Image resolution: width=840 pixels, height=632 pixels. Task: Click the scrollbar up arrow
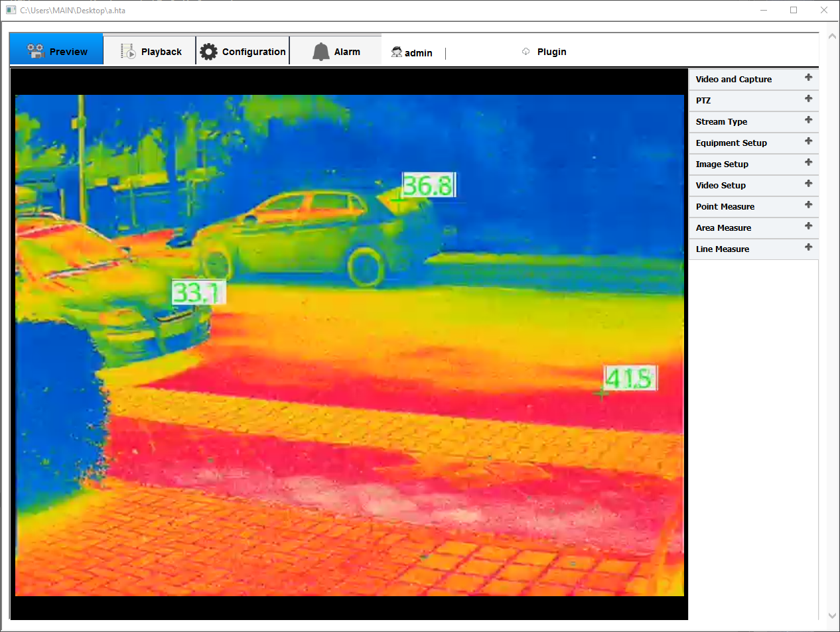pos(832,37)
